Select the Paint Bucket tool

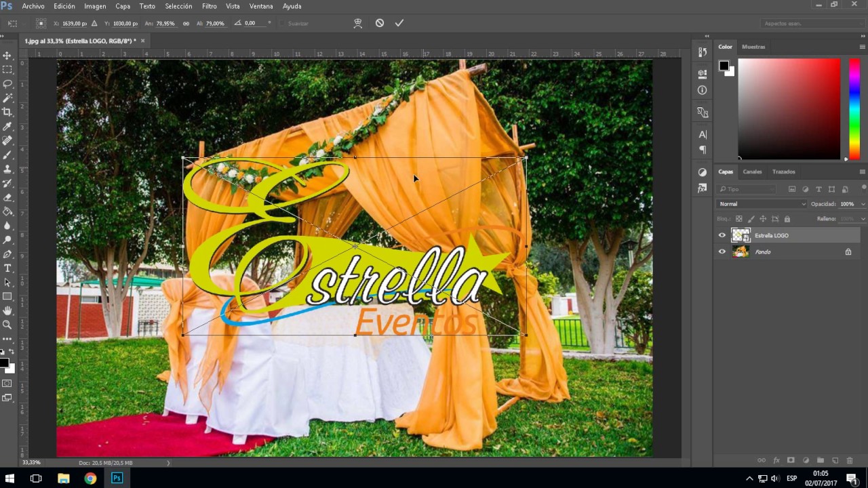point(7,212)
